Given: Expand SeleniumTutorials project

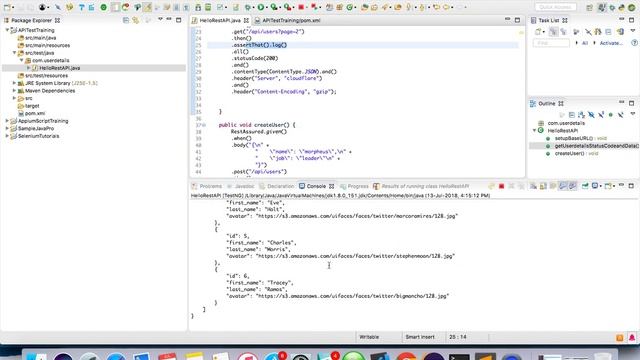Looking at the screenshot, I should (x=7, y=136).
